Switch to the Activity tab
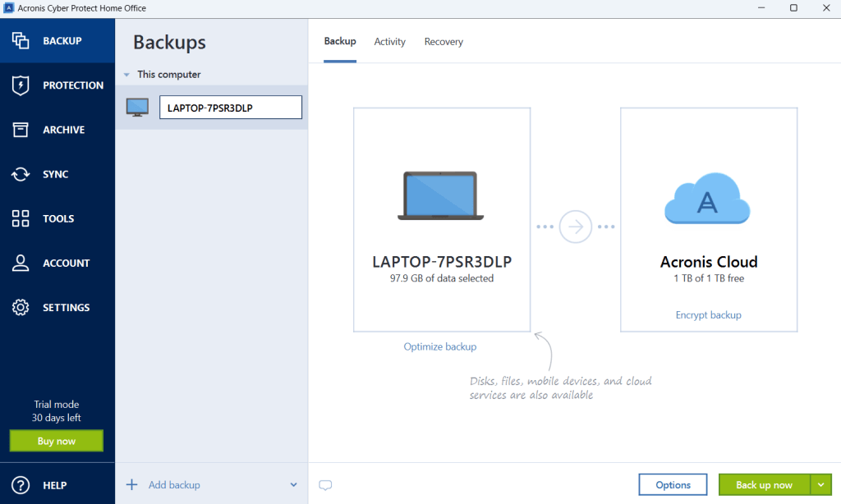Screen dimensions: 841x504 click(x=390, y=42)
